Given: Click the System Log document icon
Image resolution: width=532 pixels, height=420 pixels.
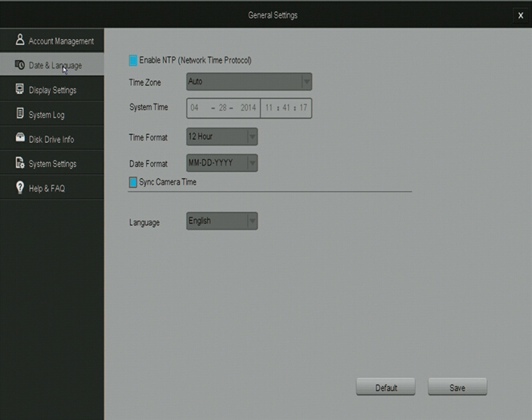Looking at the screenshot, I should pyautogui.click(x=20, y=113).
